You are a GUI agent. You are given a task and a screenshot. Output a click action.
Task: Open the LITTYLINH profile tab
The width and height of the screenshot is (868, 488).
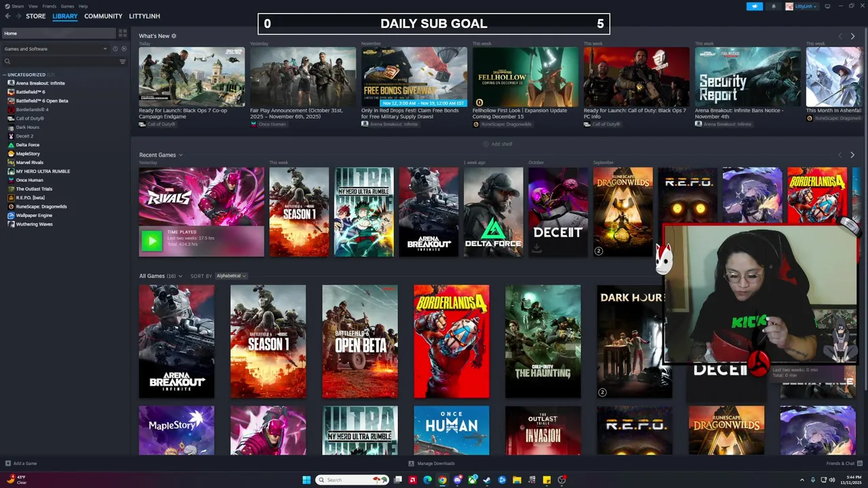click(144, 16)
